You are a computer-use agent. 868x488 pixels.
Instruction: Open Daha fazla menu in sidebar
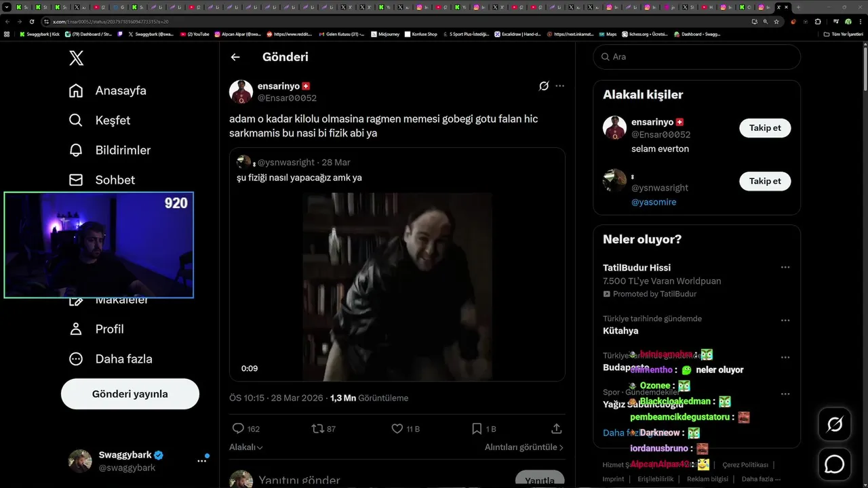point(111,359)
